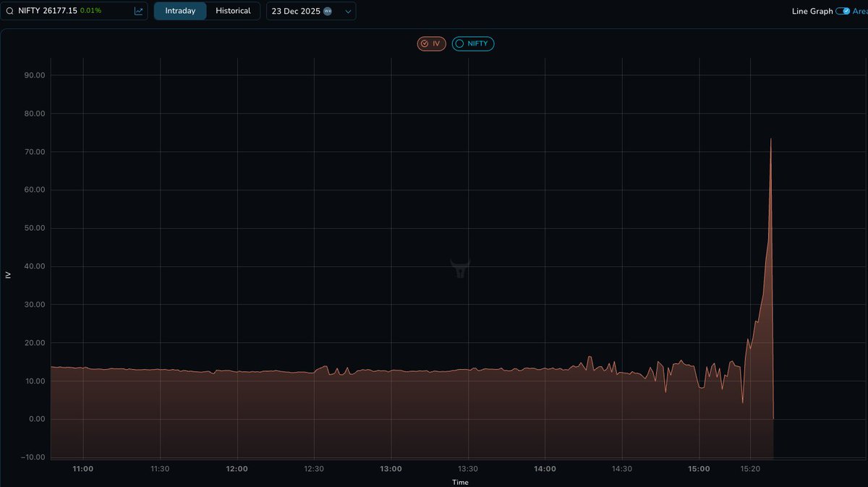Toggle the Line Graph / Area switch
This screenshot has width=868, height=487.
(x=843, y=11)
